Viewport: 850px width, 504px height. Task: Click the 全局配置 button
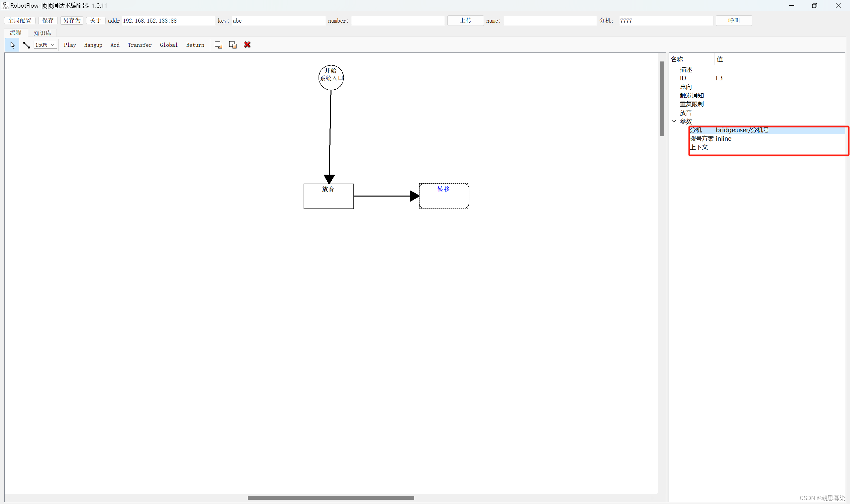(20, 20)
